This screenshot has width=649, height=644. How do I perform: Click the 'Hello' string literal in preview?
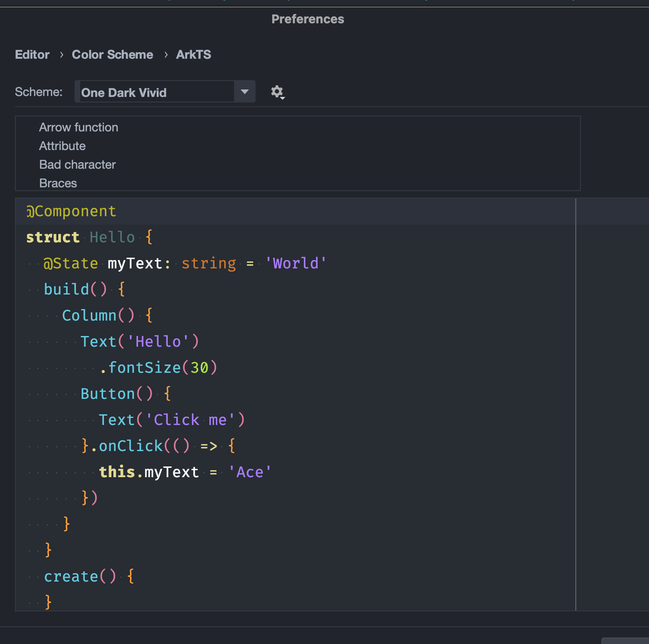(x=158, y=342)
